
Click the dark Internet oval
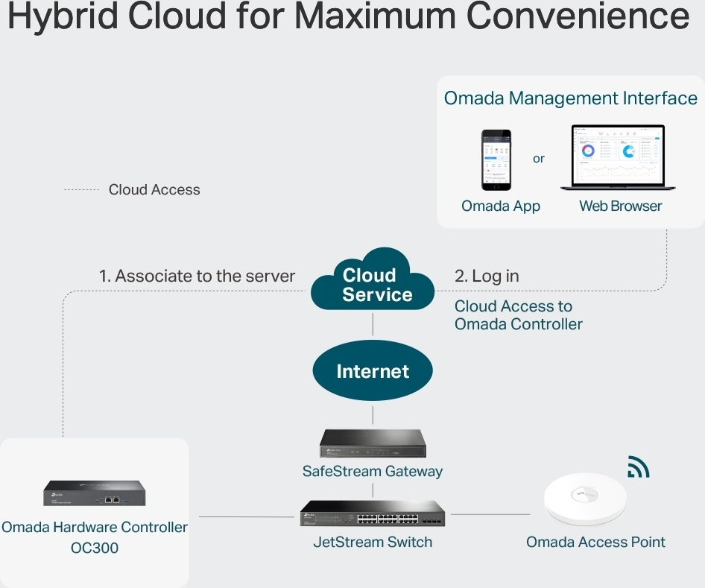point(373,371)
